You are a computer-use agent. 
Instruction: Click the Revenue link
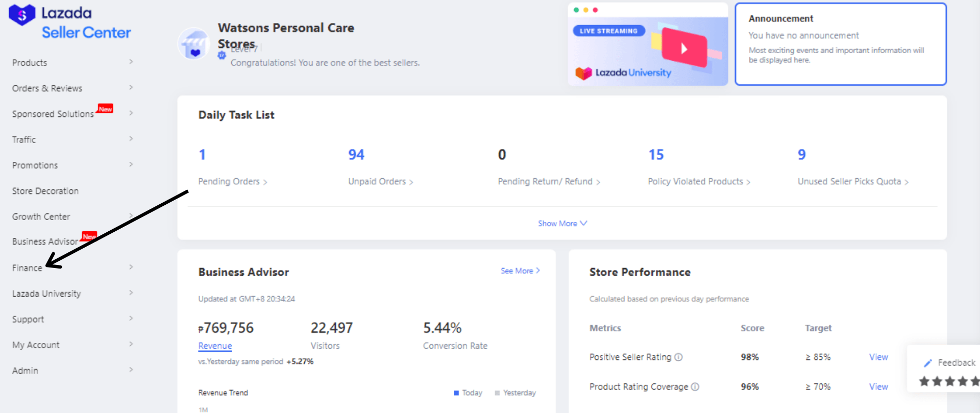[x=215, y=346]
